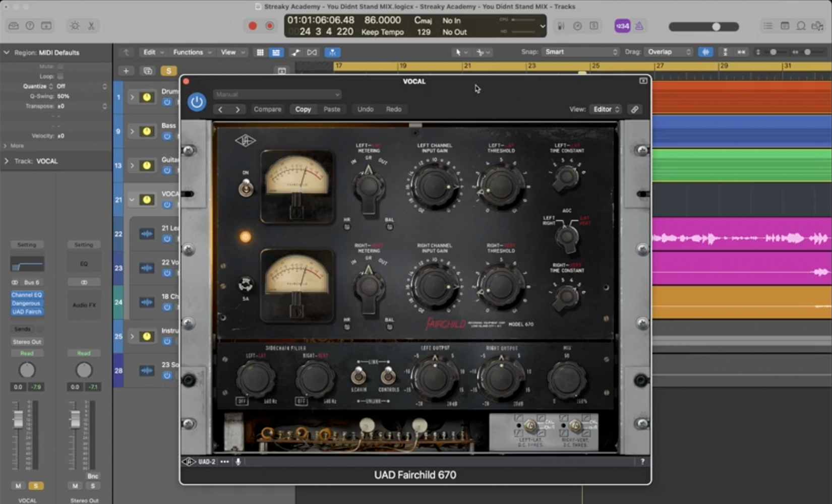832x504 pixels.
Task: Toggle the automation view button
Action: point(295,52)
